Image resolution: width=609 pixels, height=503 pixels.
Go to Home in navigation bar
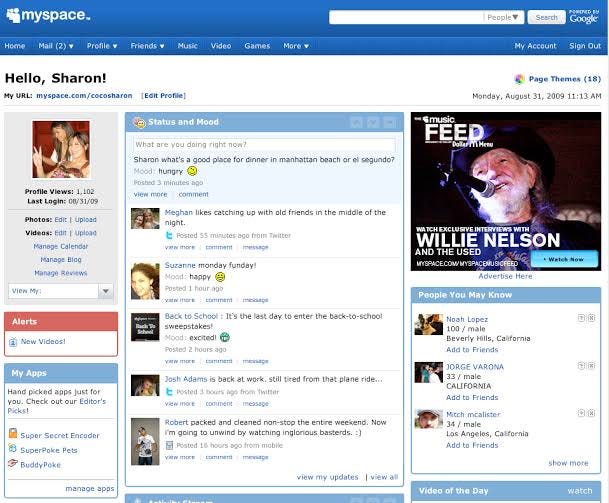click(x=15, y=46)
